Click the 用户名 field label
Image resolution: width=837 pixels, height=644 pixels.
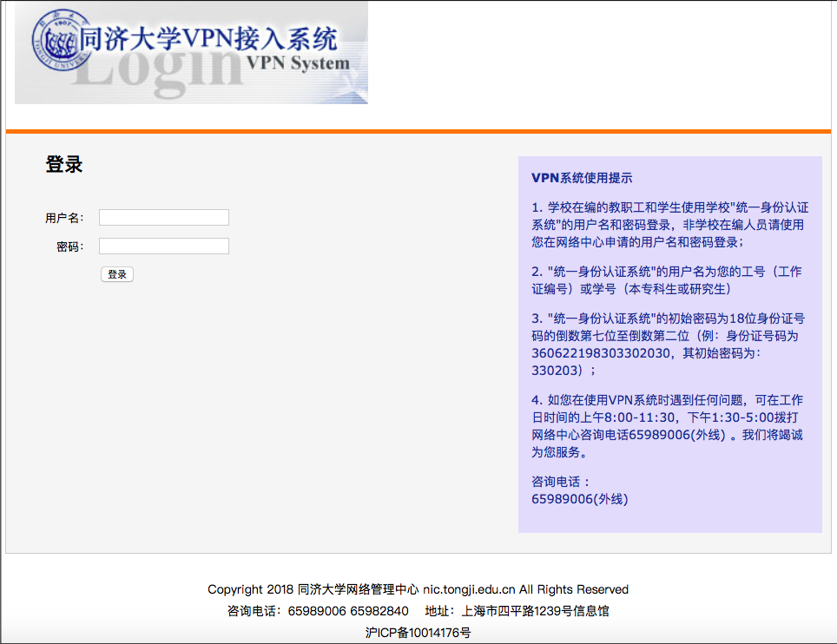64,218
